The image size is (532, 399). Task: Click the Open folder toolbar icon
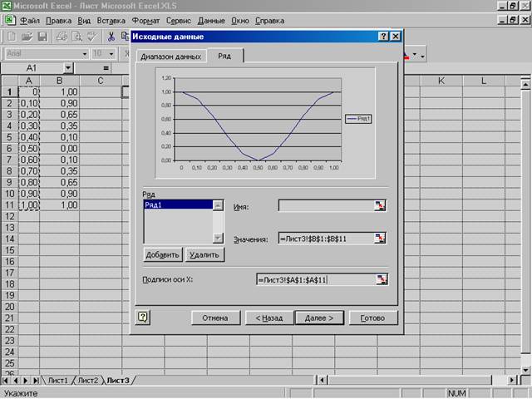[27, 37]
